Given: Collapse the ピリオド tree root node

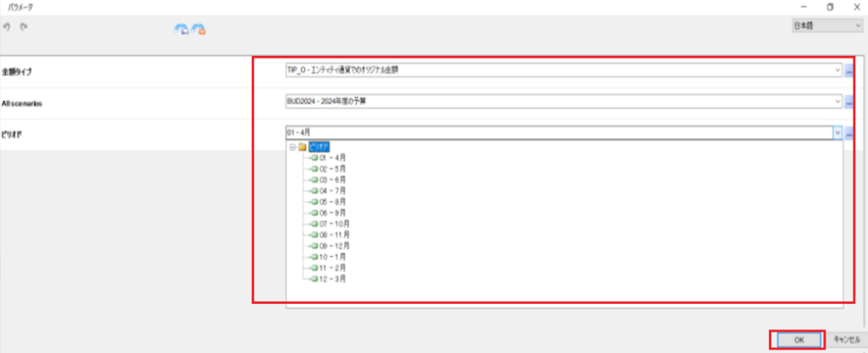Looking at the screenshot, I should coord(292,146).
